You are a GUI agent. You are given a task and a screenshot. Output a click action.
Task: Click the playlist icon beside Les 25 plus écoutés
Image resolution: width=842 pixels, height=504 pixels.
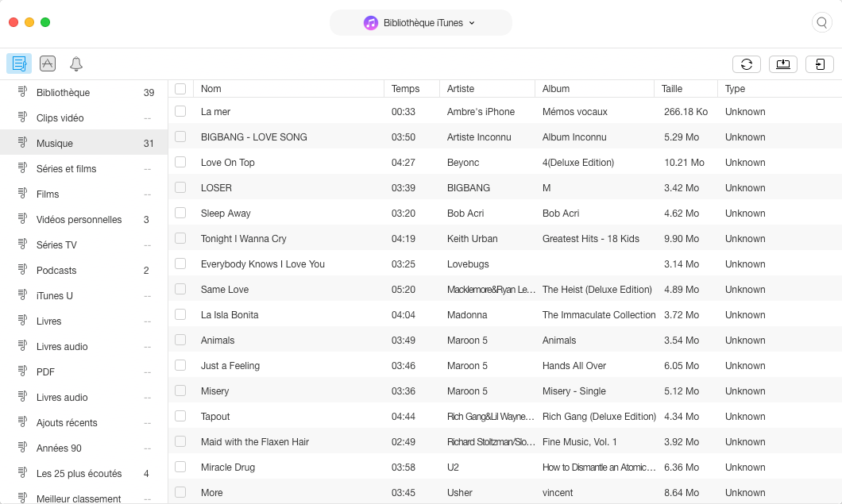tap(22, 473)
